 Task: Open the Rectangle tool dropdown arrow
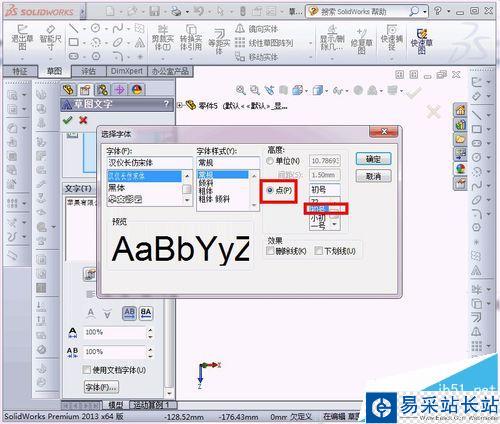pos(84,43)
